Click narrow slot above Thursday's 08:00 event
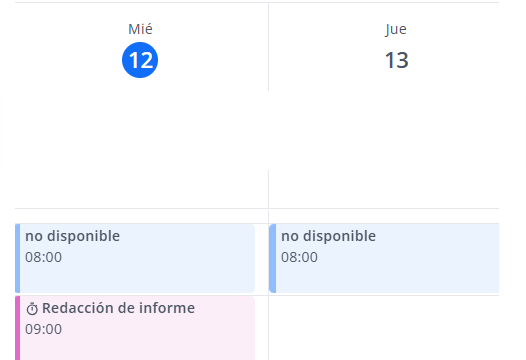 (384, 216)
